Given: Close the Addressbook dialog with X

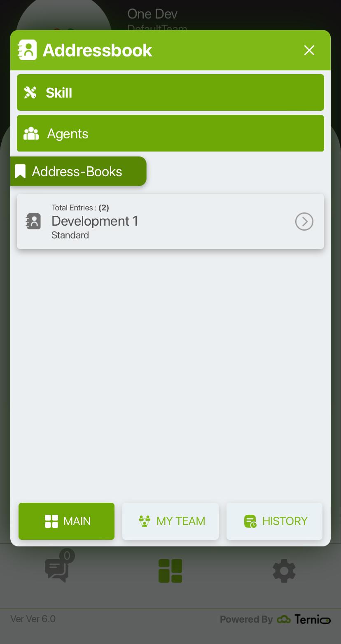Looking at the screenshot, I should coord(309,50).
